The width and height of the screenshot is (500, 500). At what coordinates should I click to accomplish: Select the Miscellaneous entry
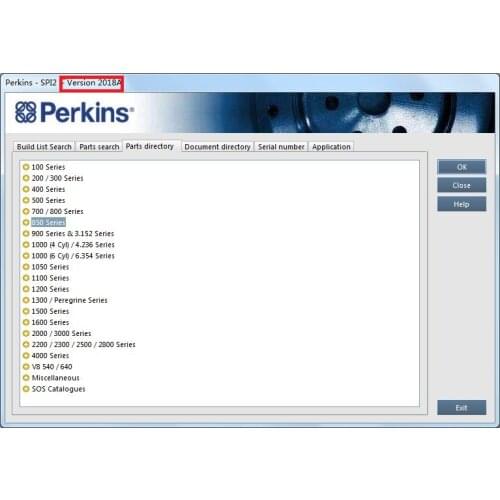55,378
